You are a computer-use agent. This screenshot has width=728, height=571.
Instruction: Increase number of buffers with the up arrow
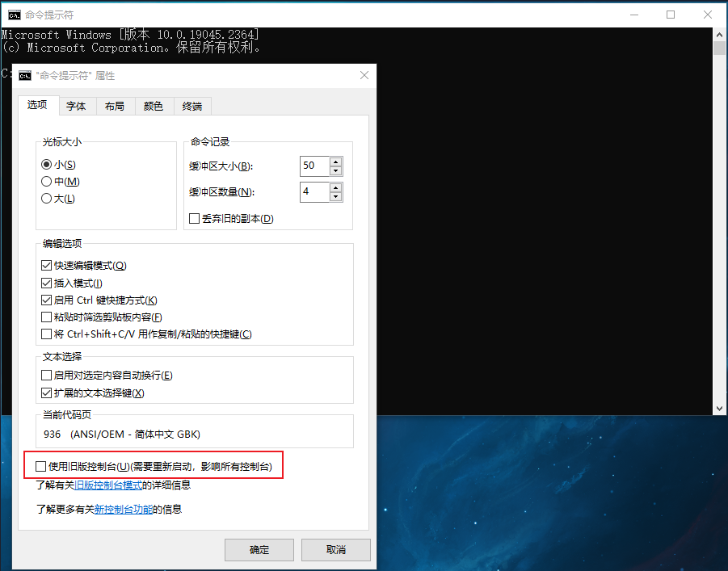336,187
